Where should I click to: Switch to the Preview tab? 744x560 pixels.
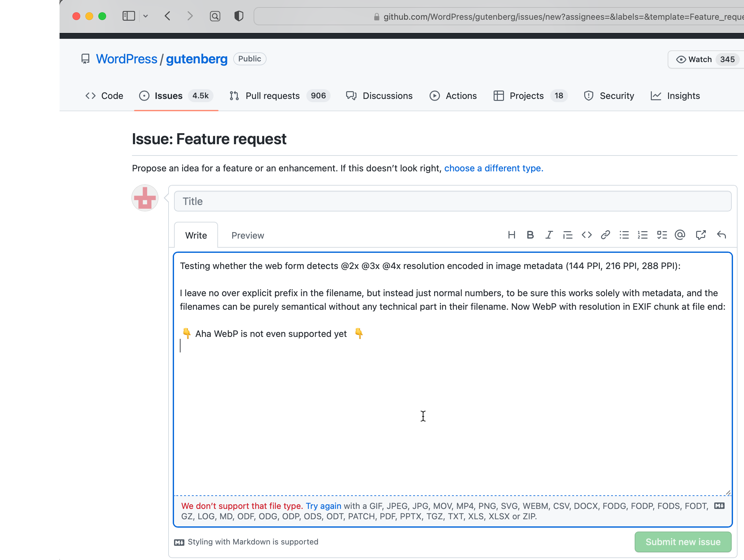click(x=247, y=235)
